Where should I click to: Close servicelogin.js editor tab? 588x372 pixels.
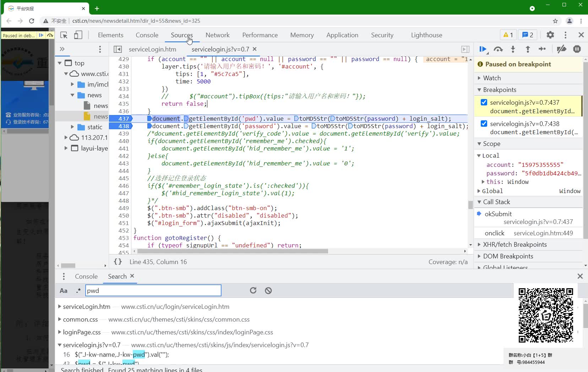(x=255, y=49)
